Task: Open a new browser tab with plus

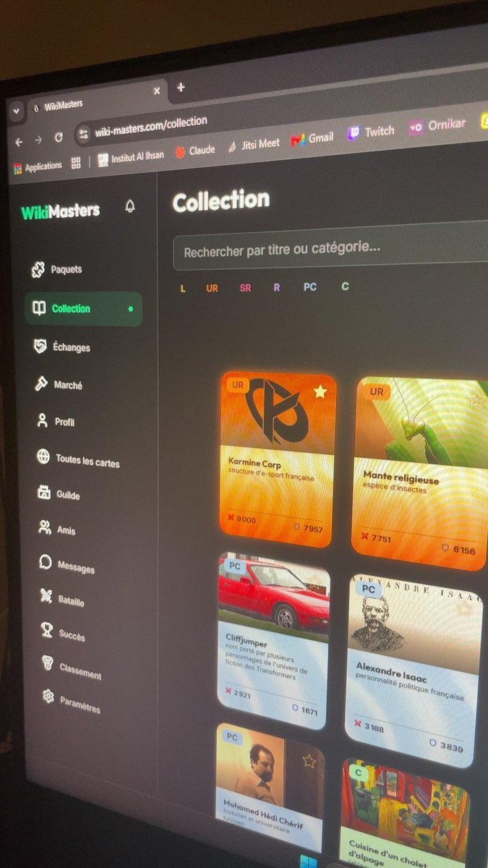Action: click(181, 87)
